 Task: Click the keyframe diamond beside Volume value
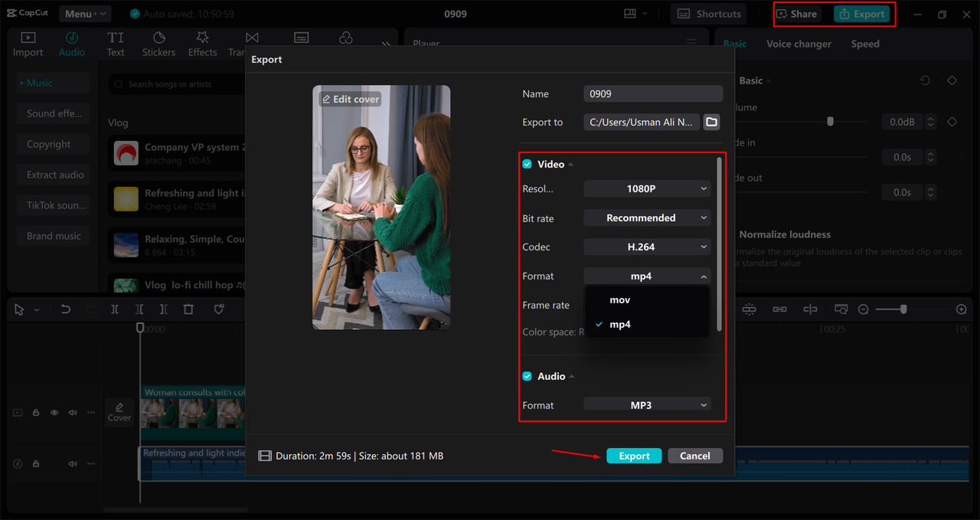tap(952, 122)
